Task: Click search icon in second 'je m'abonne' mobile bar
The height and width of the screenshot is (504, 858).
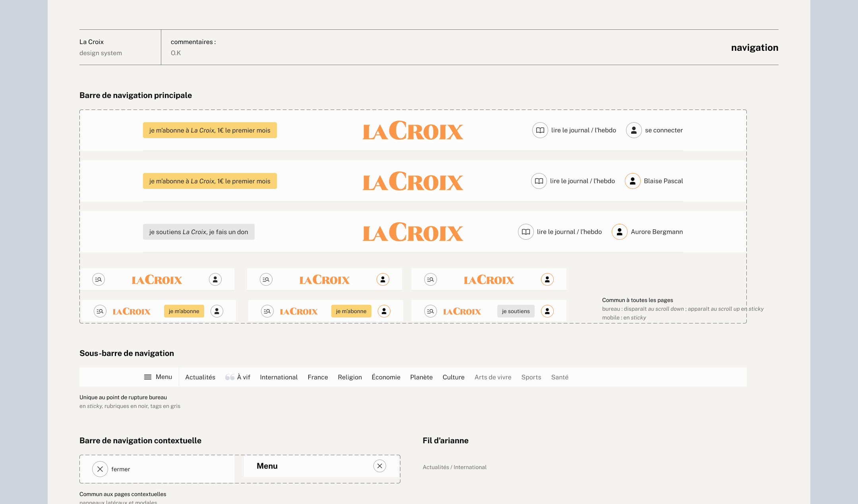Action: (267, 311)
